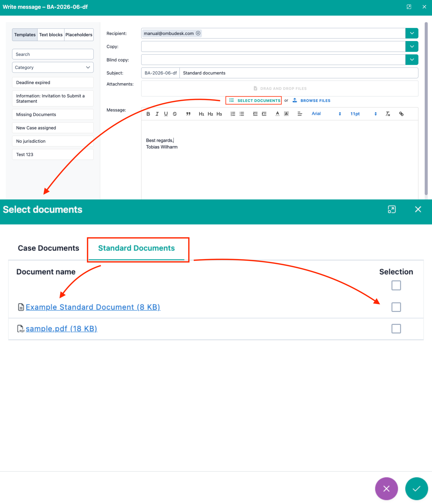Pop out the Select documents dialog
This screenshot has height=504, width=432.
point(392,210)
